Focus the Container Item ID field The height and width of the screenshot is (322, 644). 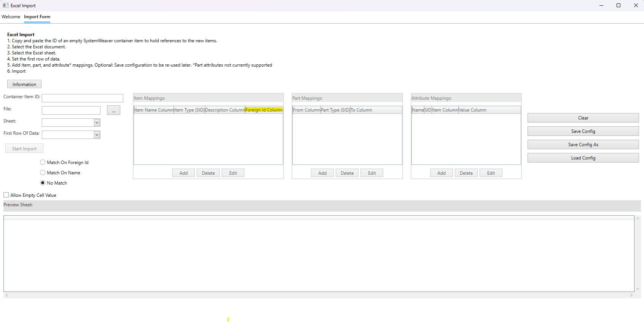[83, 98]
